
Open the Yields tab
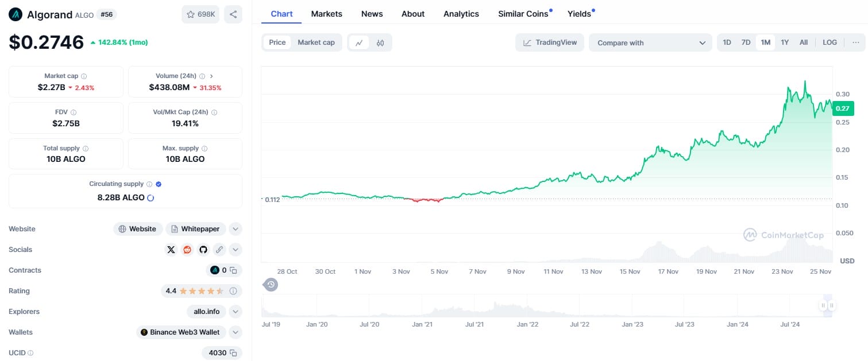579,14
